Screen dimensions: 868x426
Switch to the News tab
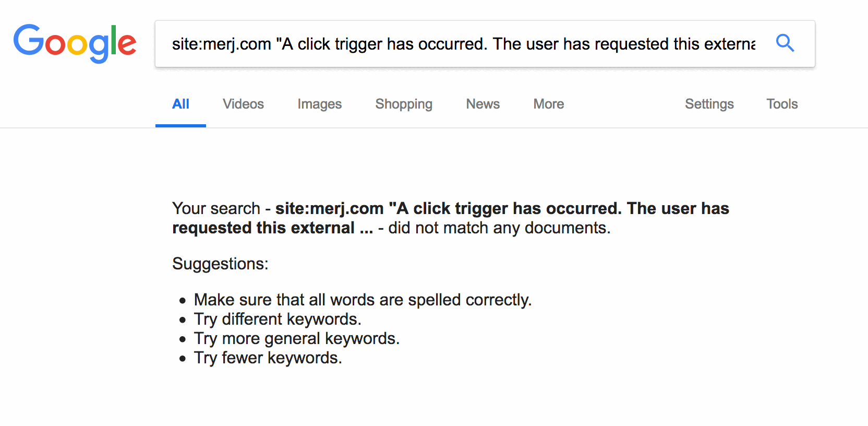pos(483,104)
